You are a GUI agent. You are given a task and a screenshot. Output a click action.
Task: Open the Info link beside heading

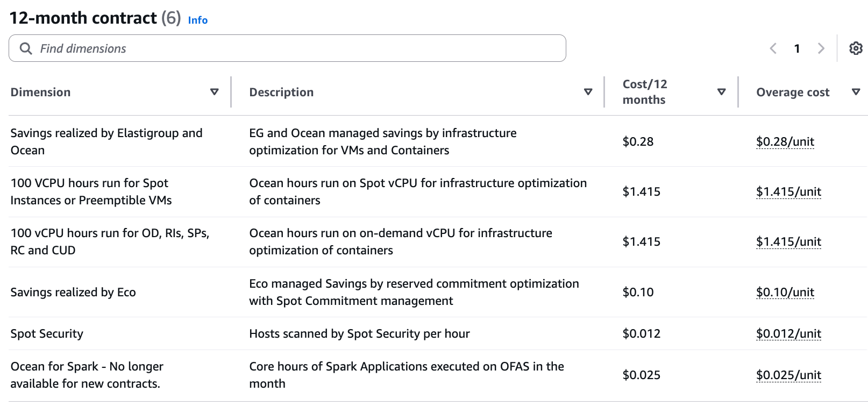coord(197,20)
